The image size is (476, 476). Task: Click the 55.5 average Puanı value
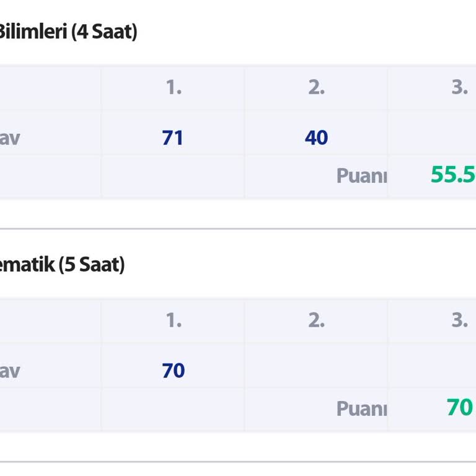point(453,175)
